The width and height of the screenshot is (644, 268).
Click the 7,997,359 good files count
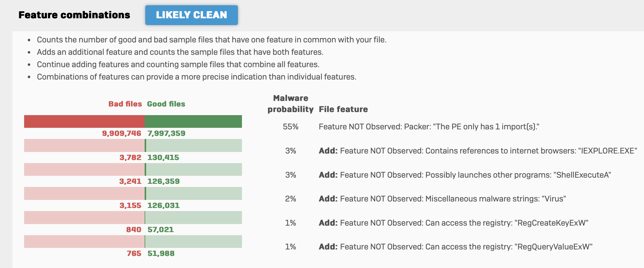click(x=166, y=133)
